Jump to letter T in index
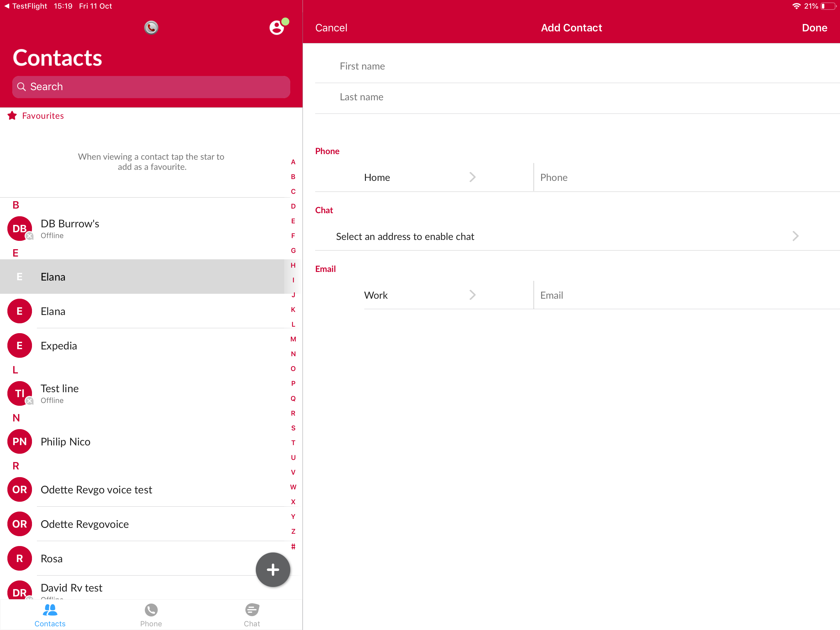 [x=293, y=443]
